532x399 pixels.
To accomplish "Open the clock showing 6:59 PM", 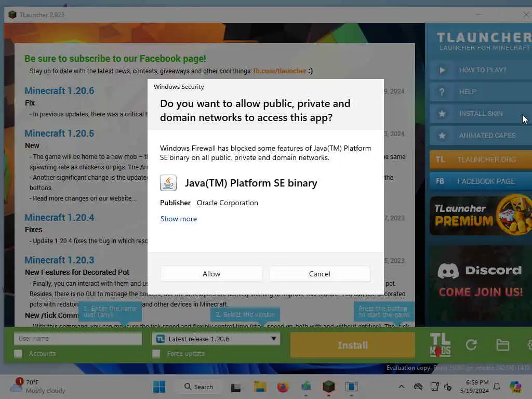I will (x=474, y=387).
